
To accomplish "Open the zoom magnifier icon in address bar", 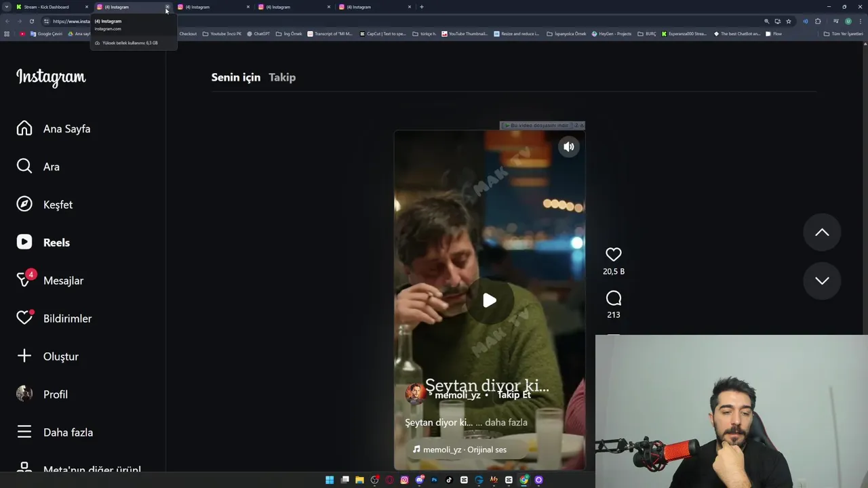I will 767,21.
